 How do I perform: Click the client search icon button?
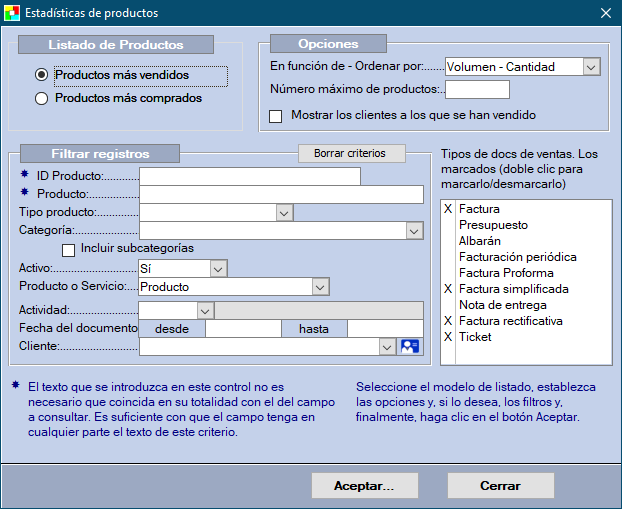click(410, 346)
